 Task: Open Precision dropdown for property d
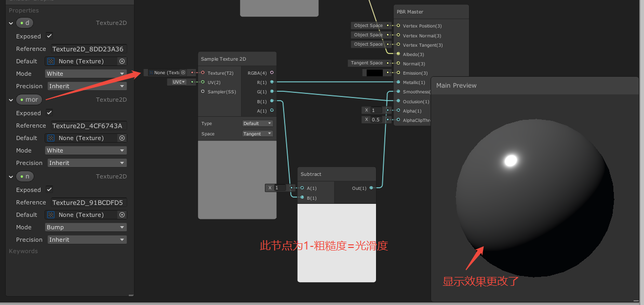pos(87,86)
